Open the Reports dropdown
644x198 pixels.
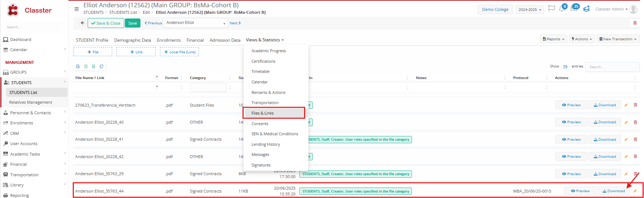click(553, 39)
